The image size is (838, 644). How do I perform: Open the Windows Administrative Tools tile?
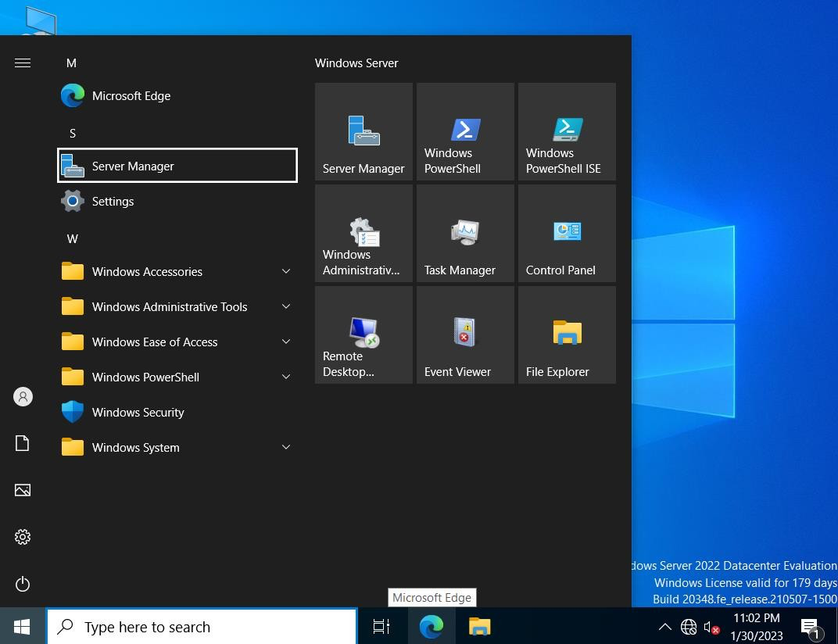click(x=363, y=233)
